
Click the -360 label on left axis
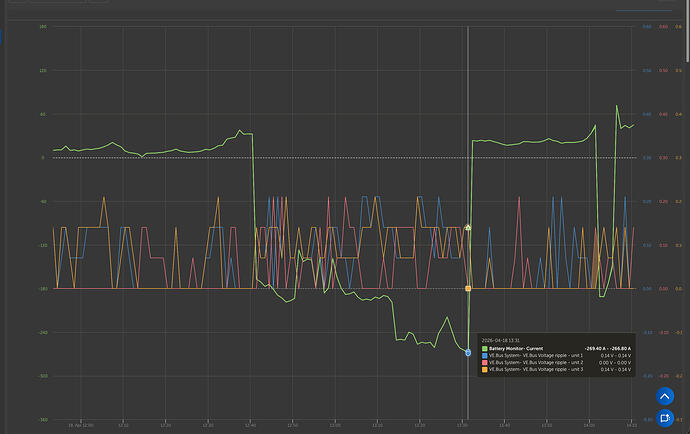tap(42, 420)
